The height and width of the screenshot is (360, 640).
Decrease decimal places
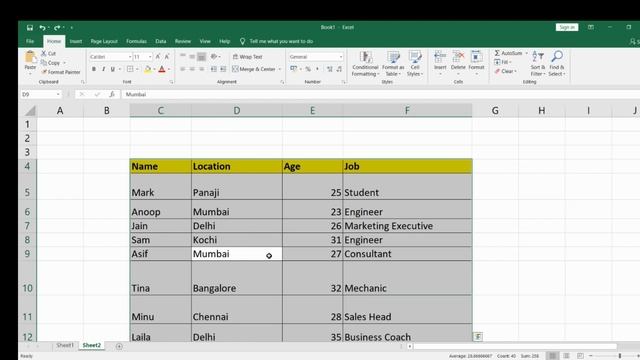coord(339,69)
